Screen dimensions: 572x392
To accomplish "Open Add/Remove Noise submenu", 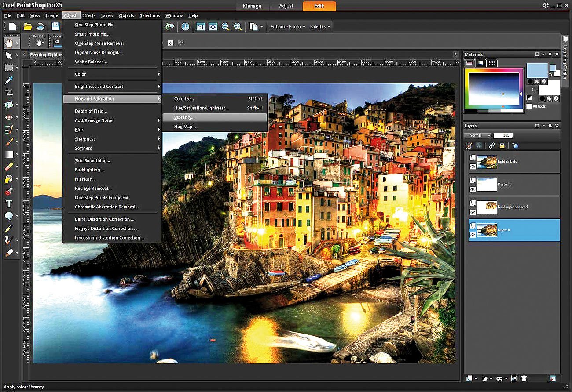I will [112, 120].
